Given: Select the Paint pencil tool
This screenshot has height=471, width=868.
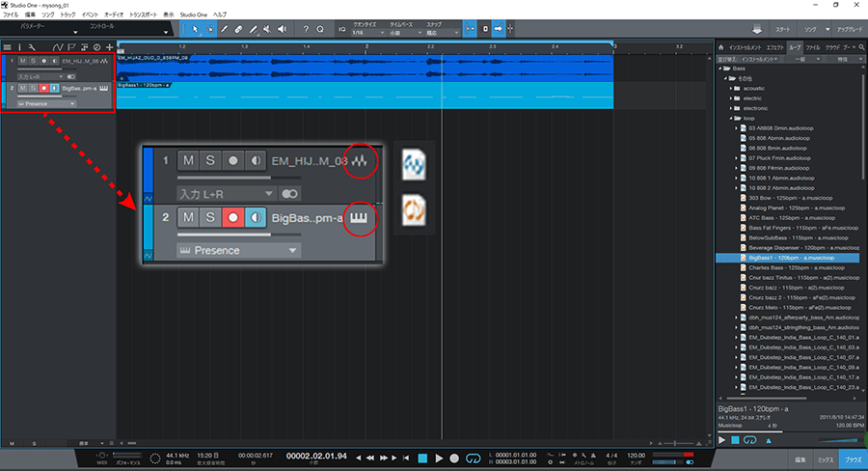Looking at the screenshot, I should (253, 29).
